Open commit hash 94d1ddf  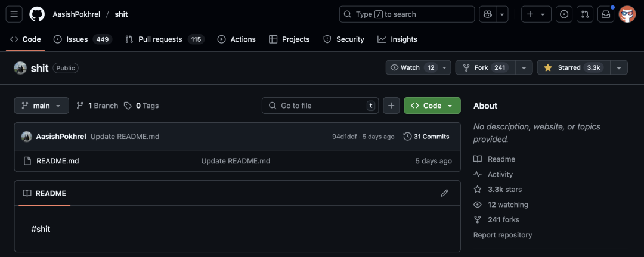[x=345, y=137]
